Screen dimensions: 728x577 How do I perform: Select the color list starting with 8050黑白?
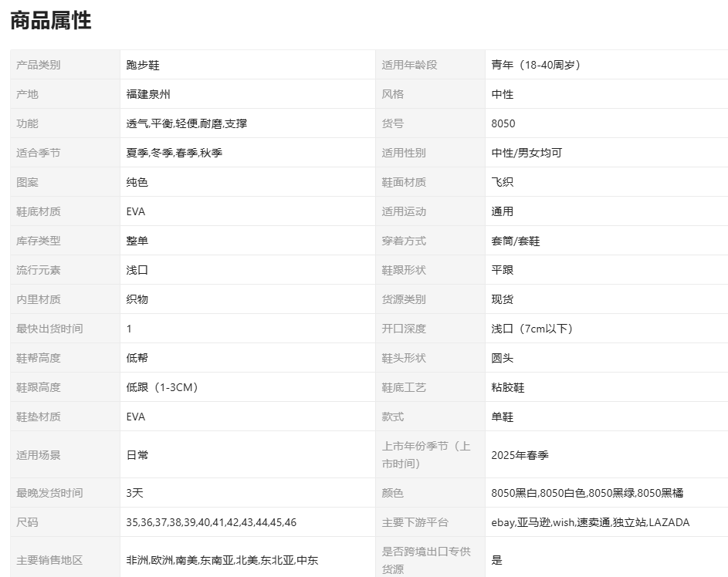coord(587,493)
